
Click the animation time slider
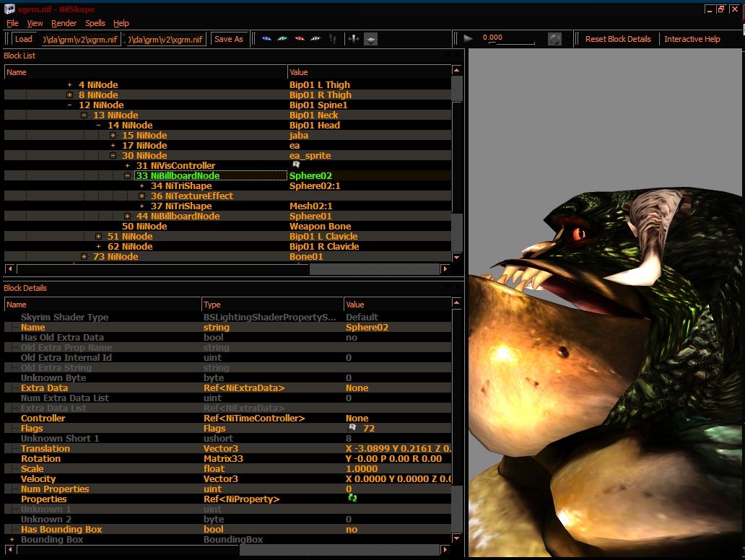pos(511,43)
